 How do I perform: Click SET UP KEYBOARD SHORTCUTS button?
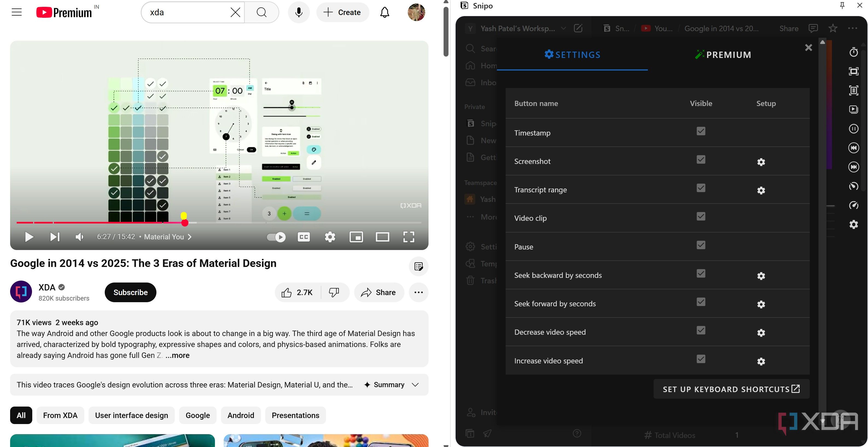tap(731, 389)
